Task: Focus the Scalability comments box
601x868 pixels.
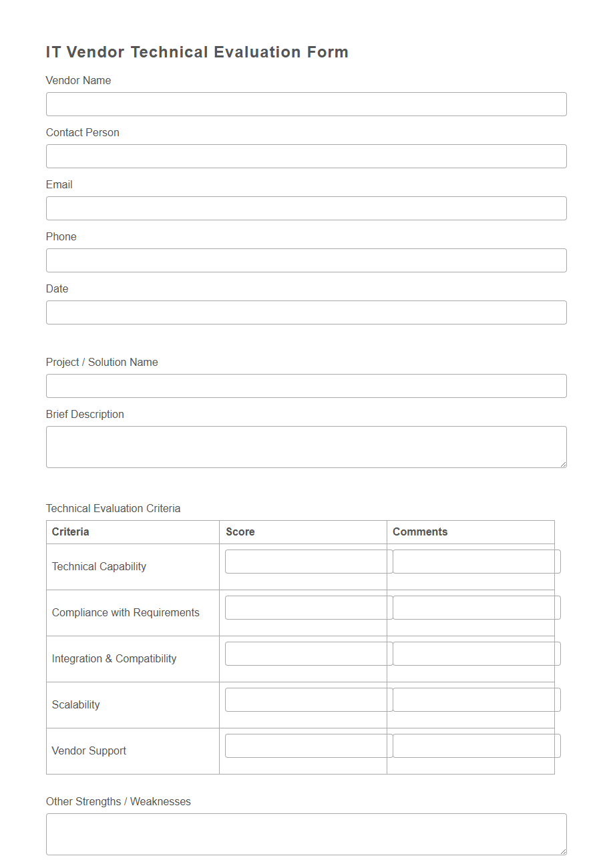Action: (475, 699)
